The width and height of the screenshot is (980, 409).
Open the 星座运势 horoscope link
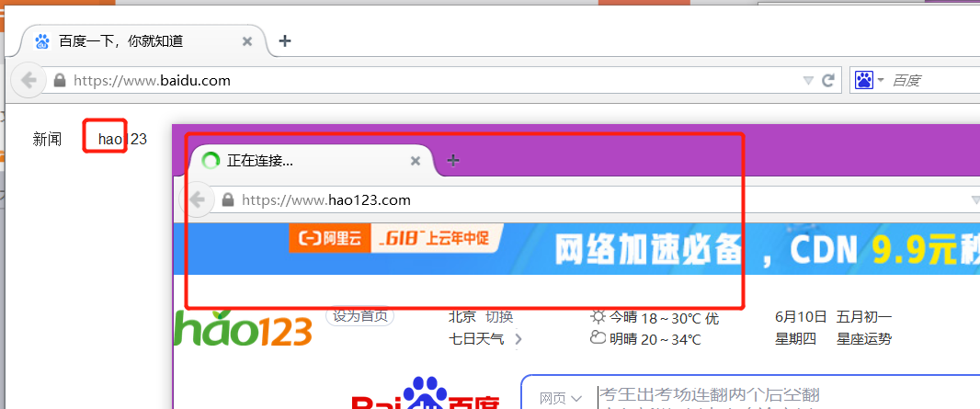(x=864, y=339)
